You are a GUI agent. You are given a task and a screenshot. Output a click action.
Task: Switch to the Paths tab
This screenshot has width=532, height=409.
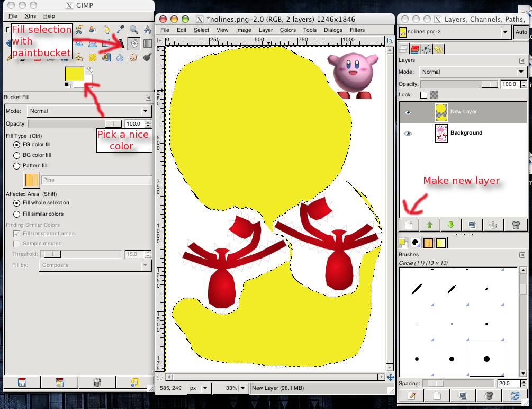click(x=427, y=49)
